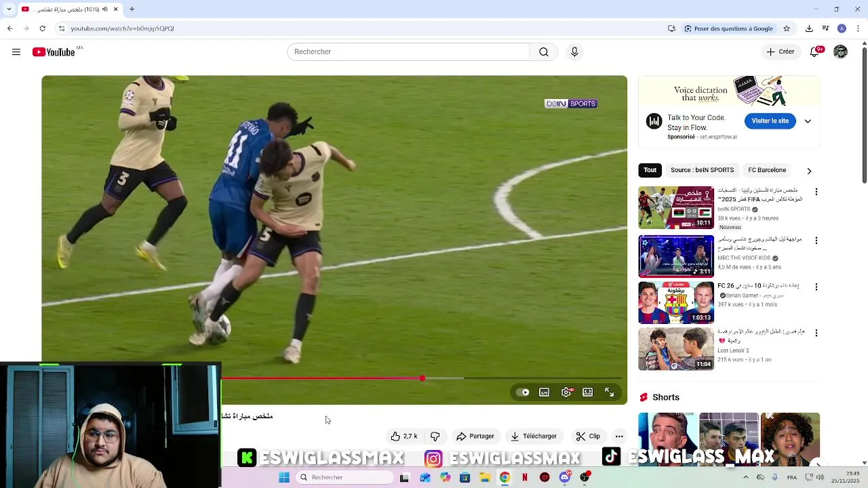Start voice search with the microphone icon
Screen dimensions: 868x488
574,52
